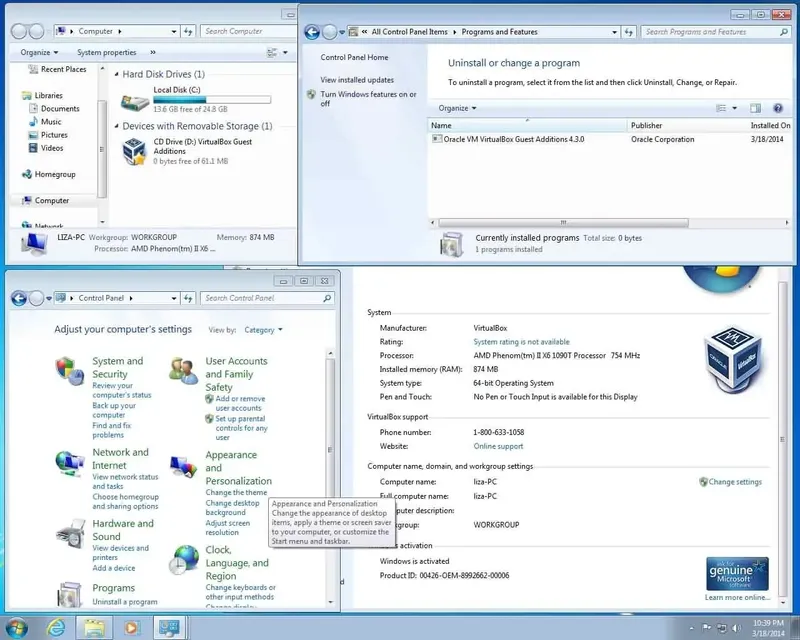Click Turn Windows features on or off
800x640 pixels.
tap(368, 99)
